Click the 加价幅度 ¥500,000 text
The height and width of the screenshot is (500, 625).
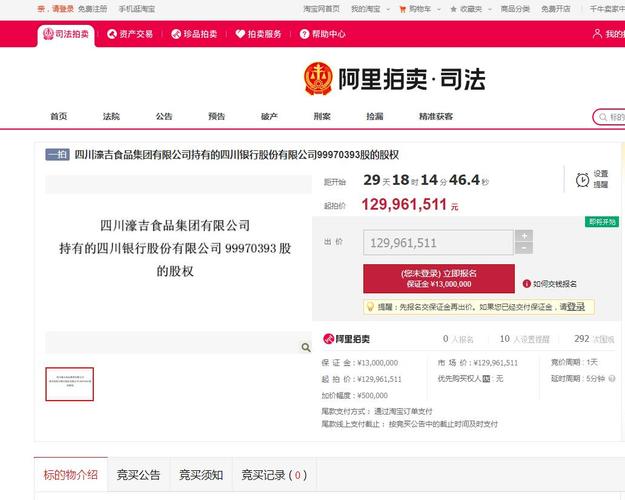(x=354, y=396)
